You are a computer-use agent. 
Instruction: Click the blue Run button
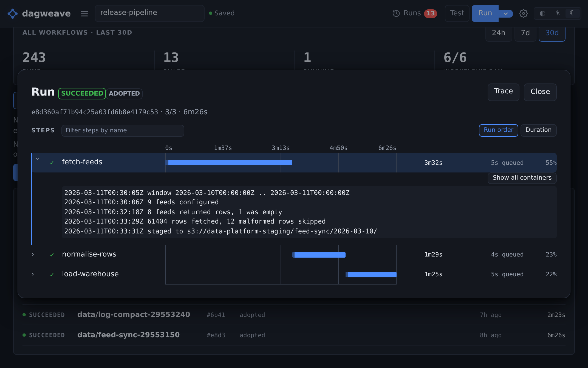(485, 13)
